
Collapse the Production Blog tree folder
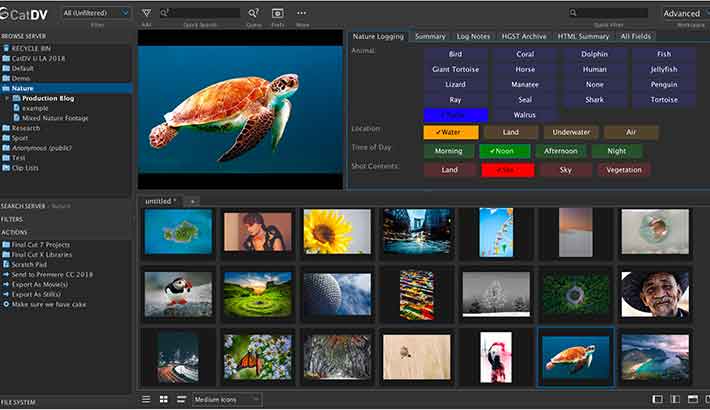[x=7, y=98]
